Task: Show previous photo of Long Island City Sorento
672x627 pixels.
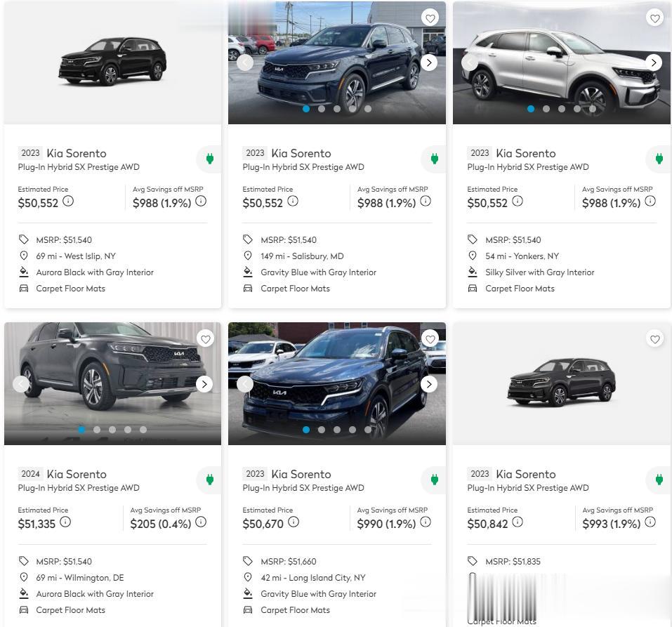Action: 245,384
